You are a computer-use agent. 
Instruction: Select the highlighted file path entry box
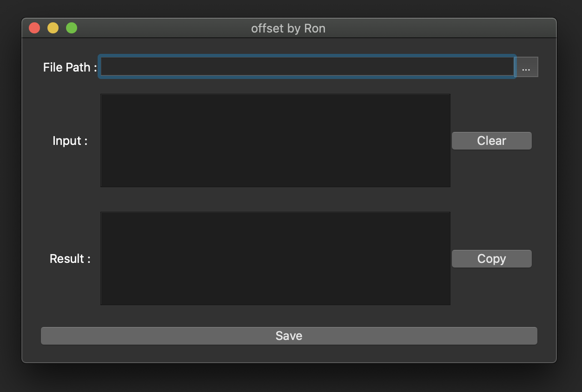(x=307, y=67)
